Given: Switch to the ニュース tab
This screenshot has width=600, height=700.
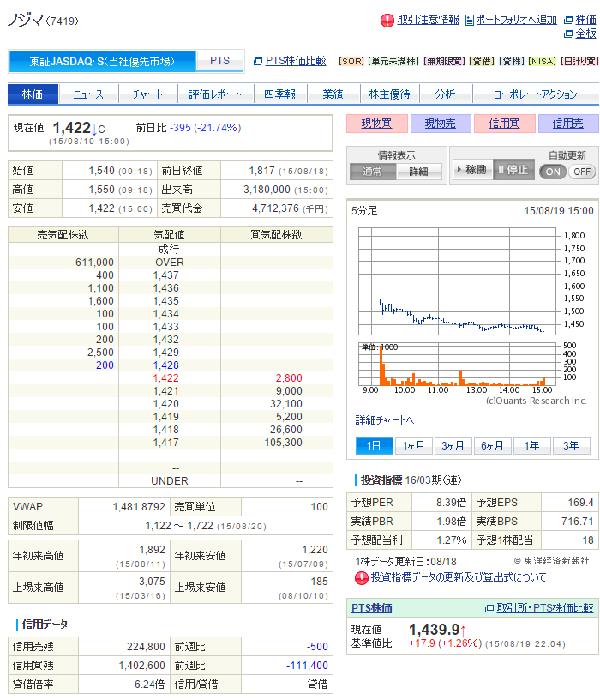Looking at the screenshot, I should 88,94.
